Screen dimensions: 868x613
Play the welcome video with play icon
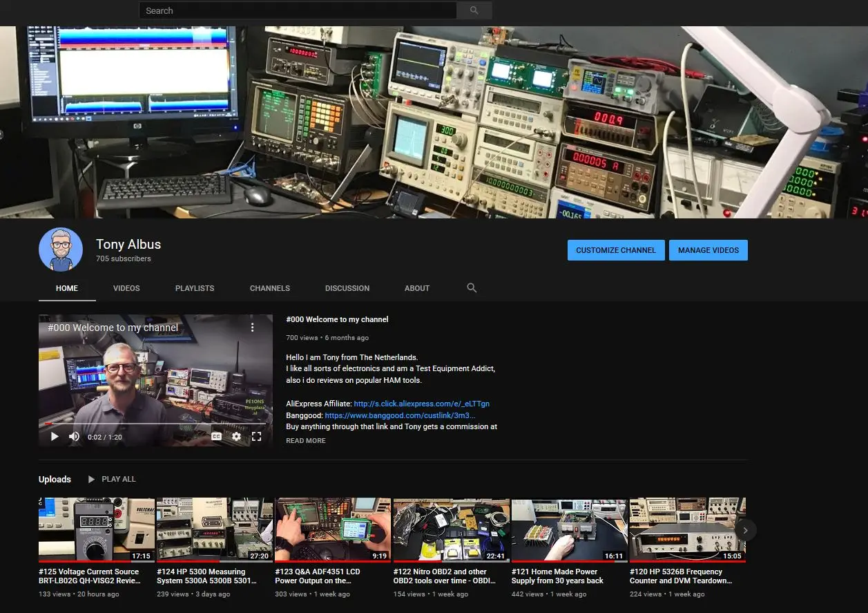[x=55, y=436]
